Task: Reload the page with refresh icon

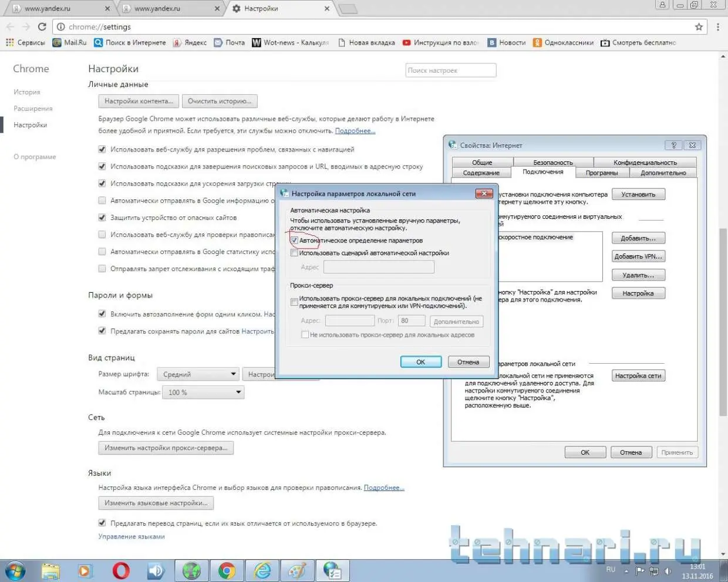Action: [42, 26]
